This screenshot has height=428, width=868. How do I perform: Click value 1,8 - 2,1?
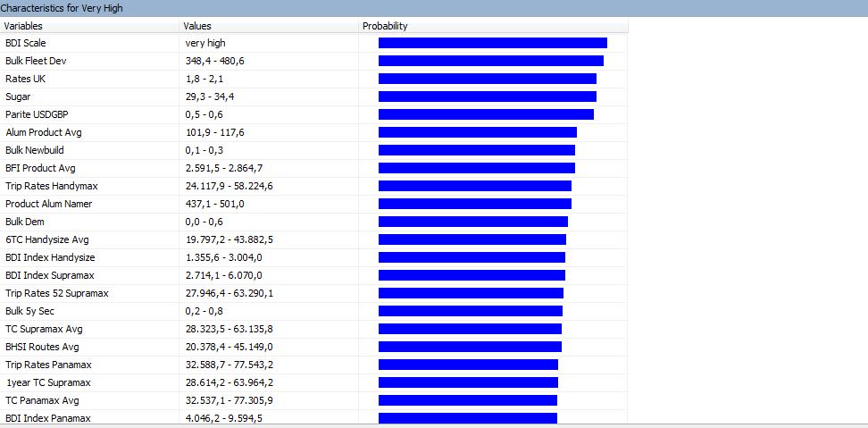coord(204,79)
